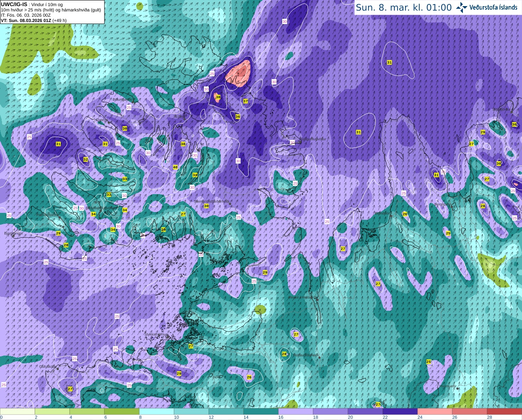Click the legend scale number 8

point(140,417)
